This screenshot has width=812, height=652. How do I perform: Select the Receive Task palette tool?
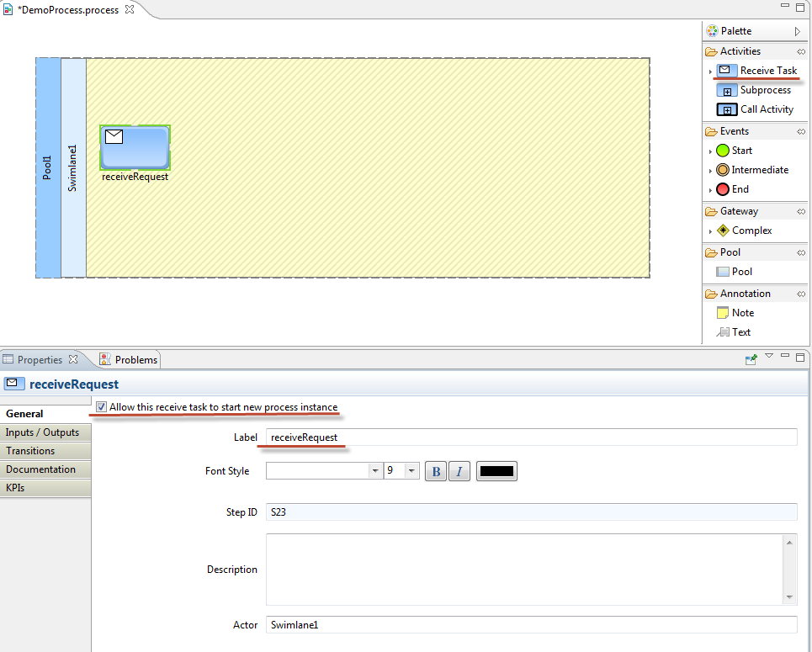coord(758,71)
